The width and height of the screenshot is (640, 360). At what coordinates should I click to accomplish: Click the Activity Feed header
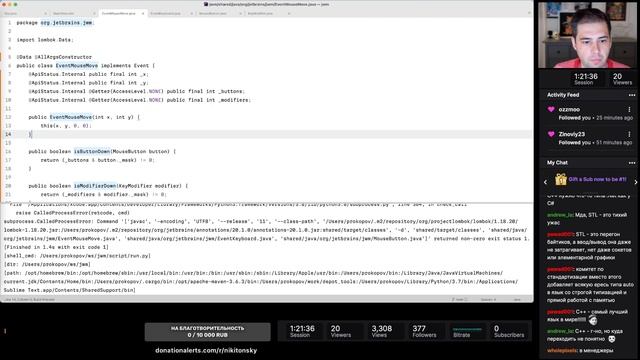[563, 95]
